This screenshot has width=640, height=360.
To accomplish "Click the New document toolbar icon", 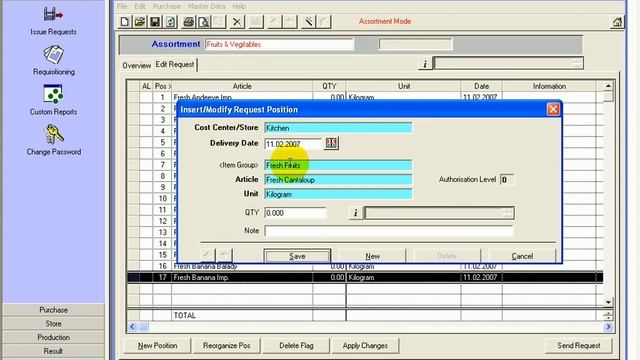I will [x=124, y=22].
